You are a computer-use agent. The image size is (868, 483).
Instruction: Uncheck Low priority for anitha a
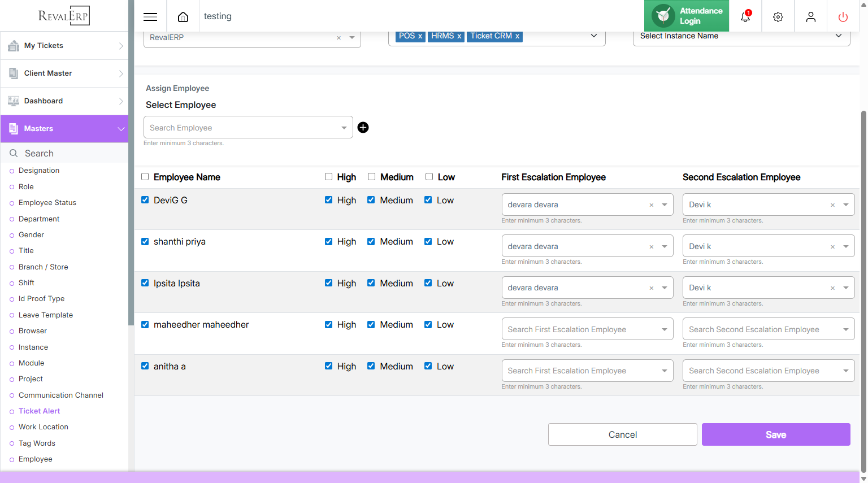point(428,366)
